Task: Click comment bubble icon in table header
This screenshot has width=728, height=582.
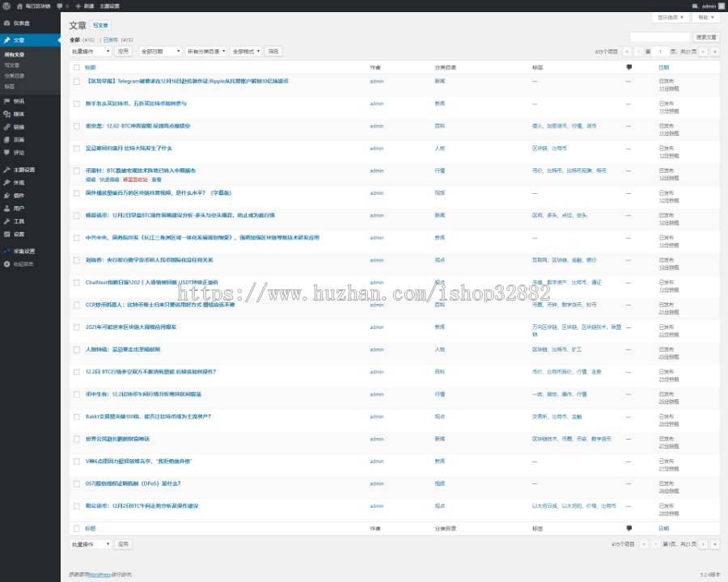Action: (x=629, y=67)
